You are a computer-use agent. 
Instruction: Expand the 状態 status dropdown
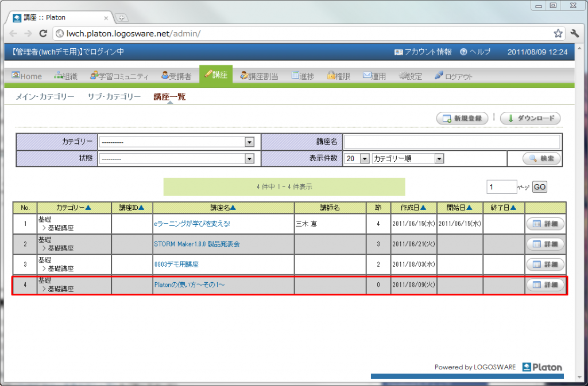click(249, 159)
